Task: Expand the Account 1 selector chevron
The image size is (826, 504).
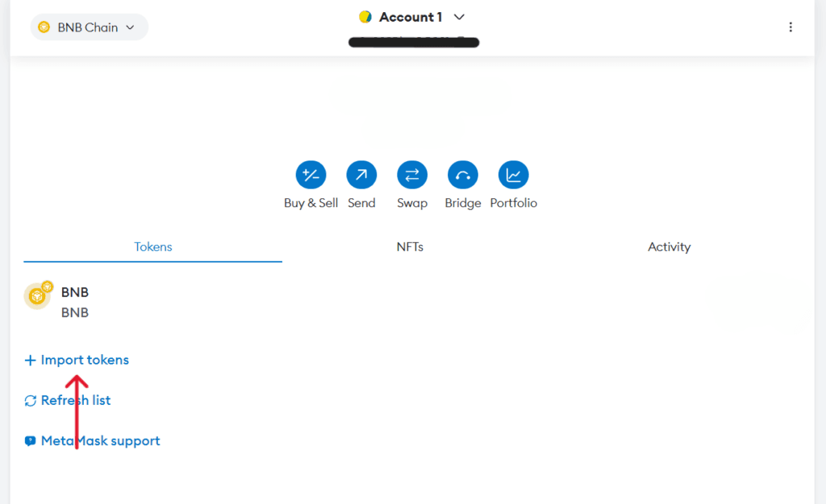Action: (x=459, y=18)
